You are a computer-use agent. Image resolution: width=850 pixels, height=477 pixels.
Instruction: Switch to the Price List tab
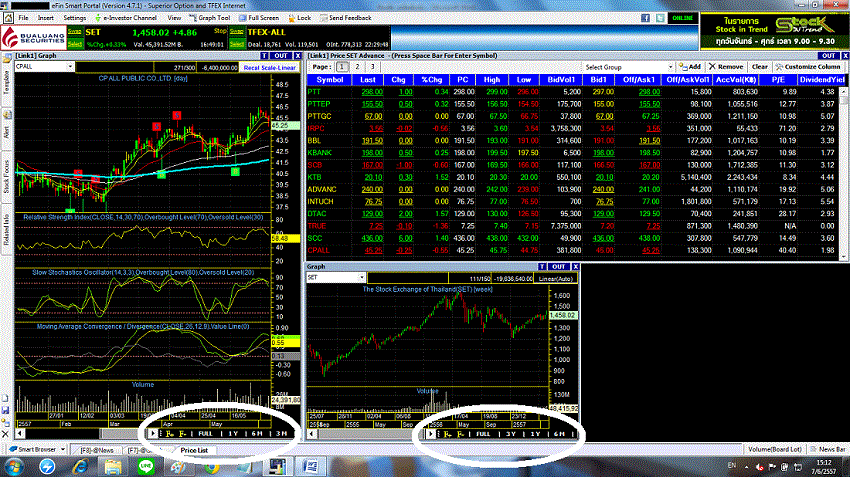[x=194, y=450]
